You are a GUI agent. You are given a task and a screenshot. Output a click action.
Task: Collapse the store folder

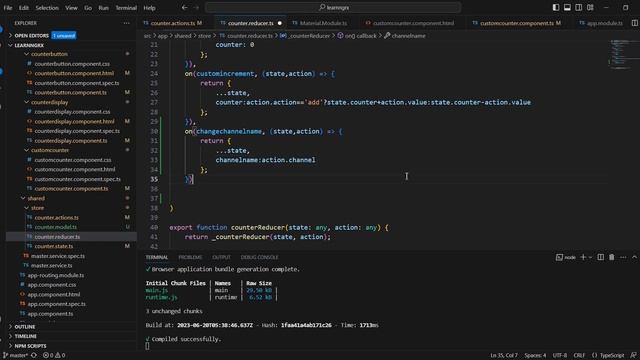pyautogui.click(x=37, y=208)
